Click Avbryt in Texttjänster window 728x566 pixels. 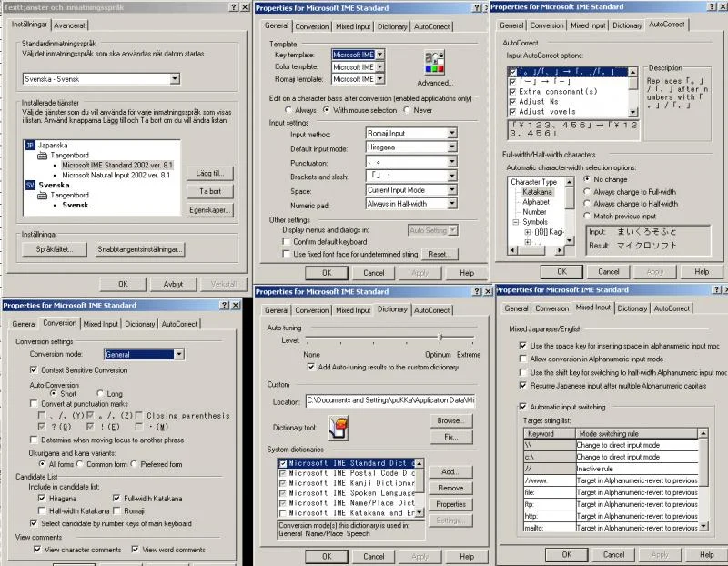[x=173, y=284]
